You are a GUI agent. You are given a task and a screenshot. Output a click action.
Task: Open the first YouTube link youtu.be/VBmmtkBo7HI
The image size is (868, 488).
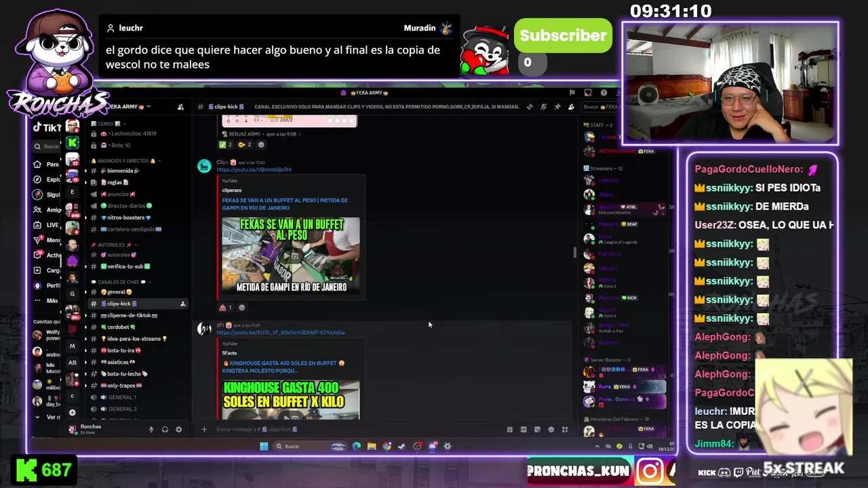254,169
